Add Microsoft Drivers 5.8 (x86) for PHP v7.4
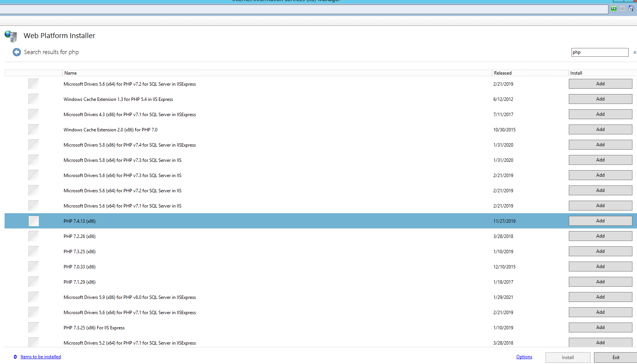 (600, 145)
